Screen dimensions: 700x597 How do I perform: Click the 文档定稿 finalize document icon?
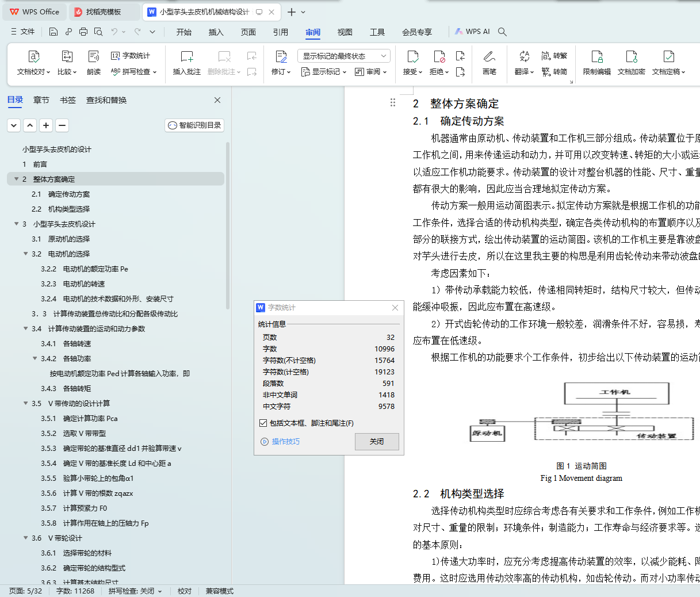[x=668, y=56]
